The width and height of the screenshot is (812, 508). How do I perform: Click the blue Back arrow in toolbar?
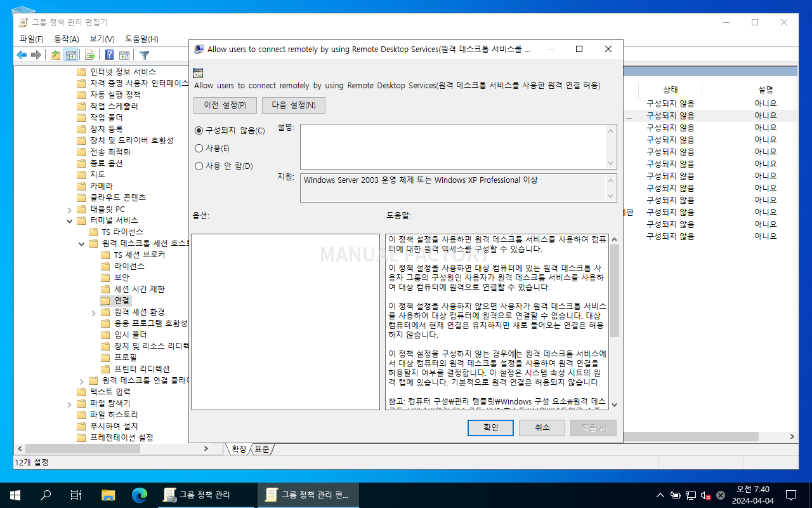(22, 55)
